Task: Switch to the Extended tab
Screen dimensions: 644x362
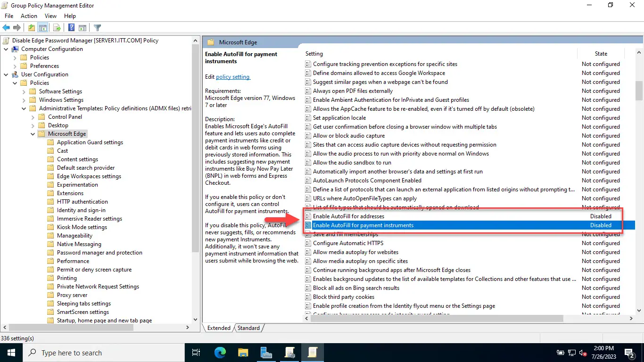Action: (x=219, y=328)
